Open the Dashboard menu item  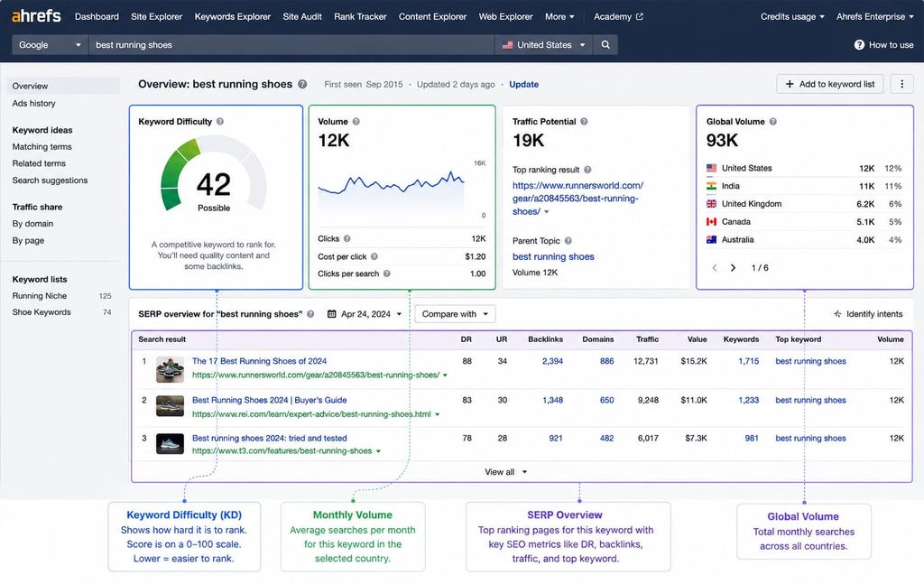(x=97, y=16)
